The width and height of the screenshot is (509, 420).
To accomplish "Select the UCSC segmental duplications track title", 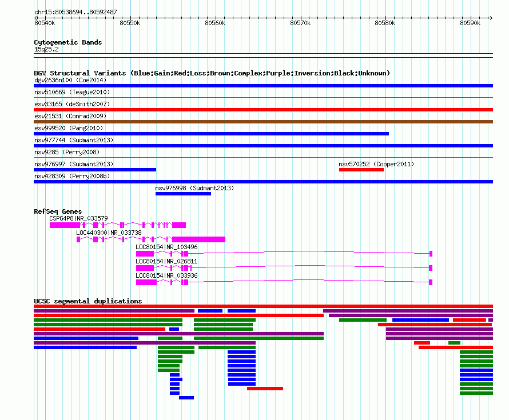I will (x=88, y=301).
